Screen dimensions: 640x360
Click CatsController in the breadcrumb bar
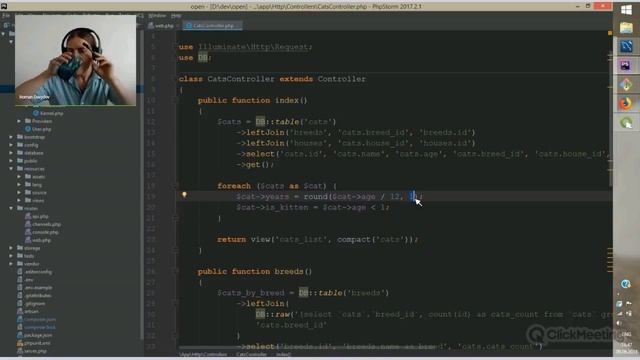[x=251, y=354]
